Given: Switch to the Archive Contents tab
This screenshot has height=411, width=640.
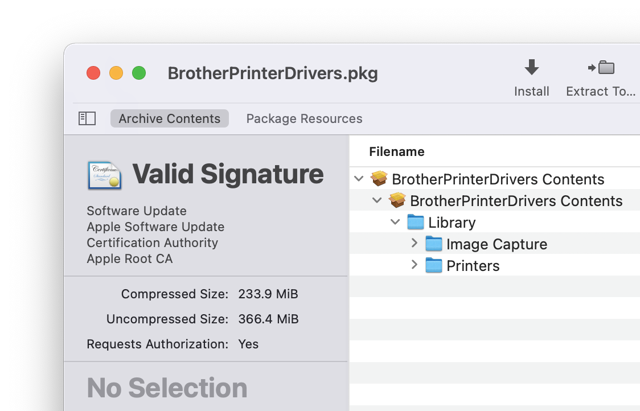Looking at the screenshot, I should click(x=169, y=118).
